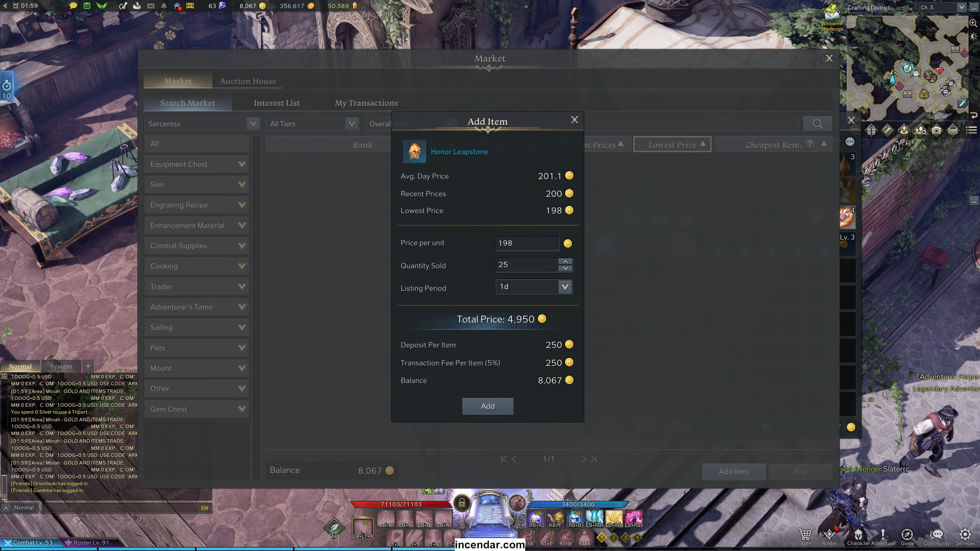
Task: Open the Guide compass icon
Action: click(907, 536)
